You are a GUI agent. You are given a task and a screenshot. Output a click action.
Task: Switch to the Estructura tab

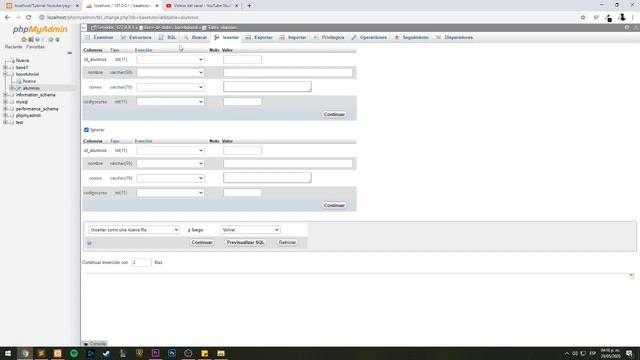click(136, 38)
